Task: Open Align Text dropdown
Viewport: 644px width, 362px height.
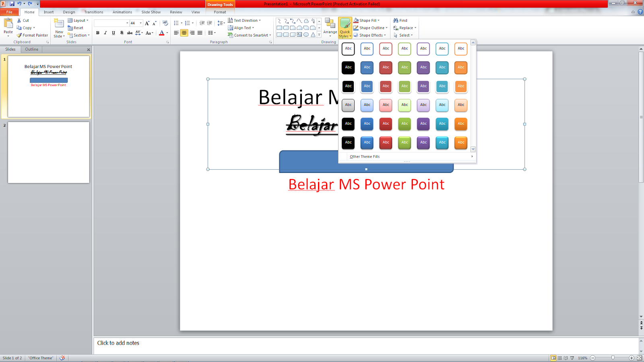Action: click(x=241, y=28)
